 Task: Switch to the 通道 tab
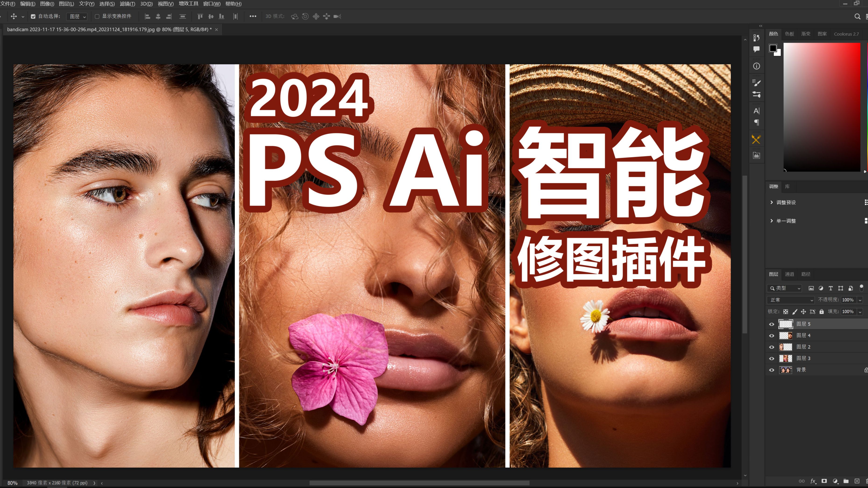(x=790, y=274)
